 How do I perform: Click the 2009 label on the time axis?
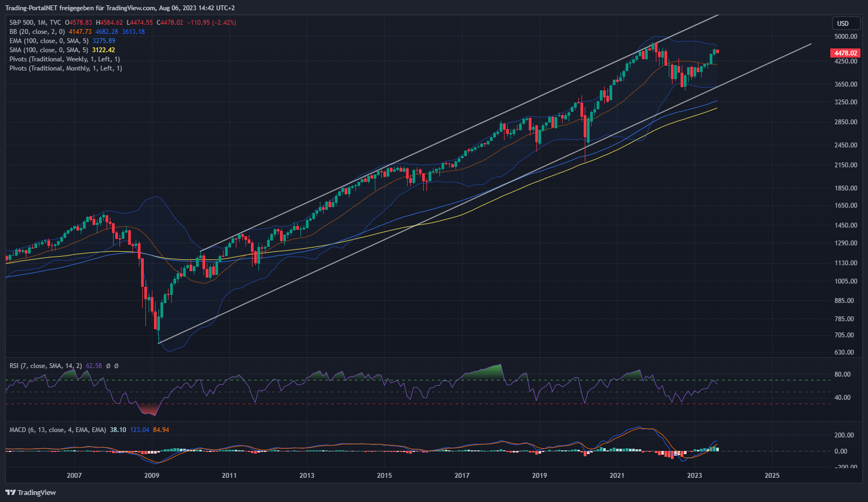tap(152, 475)
